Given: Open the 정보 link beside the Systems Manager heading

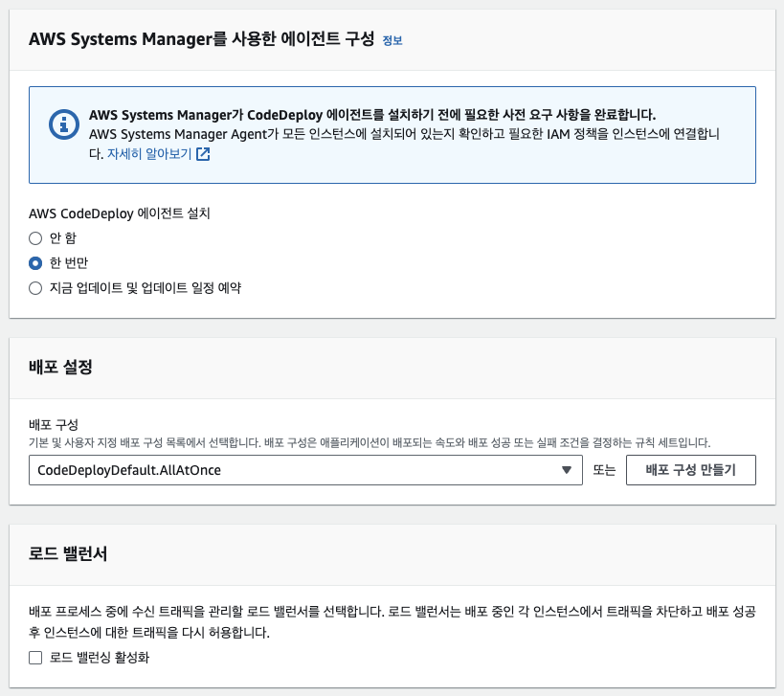Looking at the screenshot, I should (x=392, y=40).
